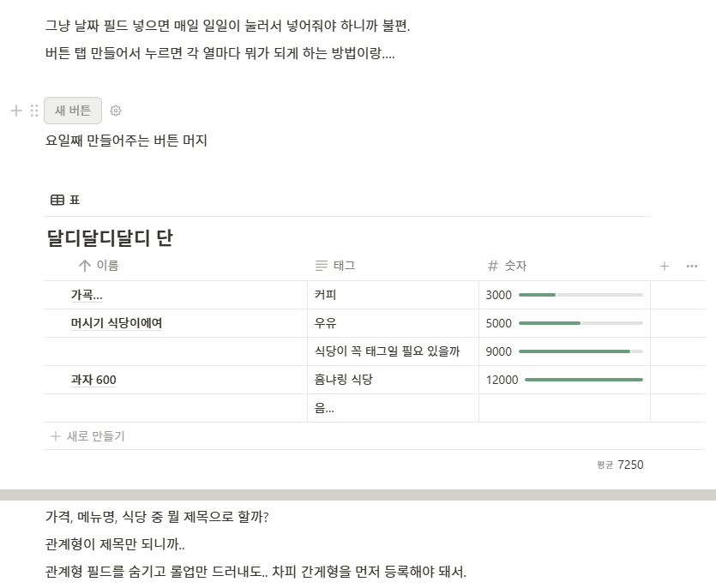716x588 pixels.
Task: Click the text-lines icon in 태그 header
Action: click(x=322, y=266)
